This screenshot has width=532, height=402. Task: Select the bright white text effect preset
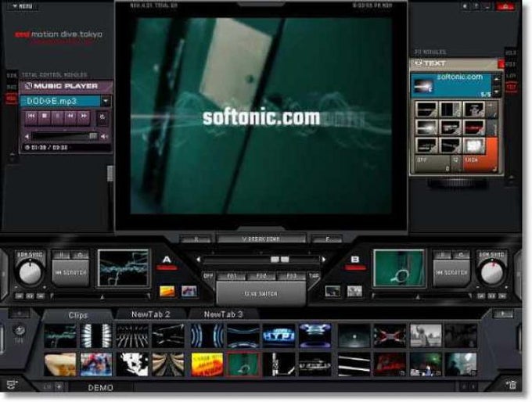click(473, 146)
